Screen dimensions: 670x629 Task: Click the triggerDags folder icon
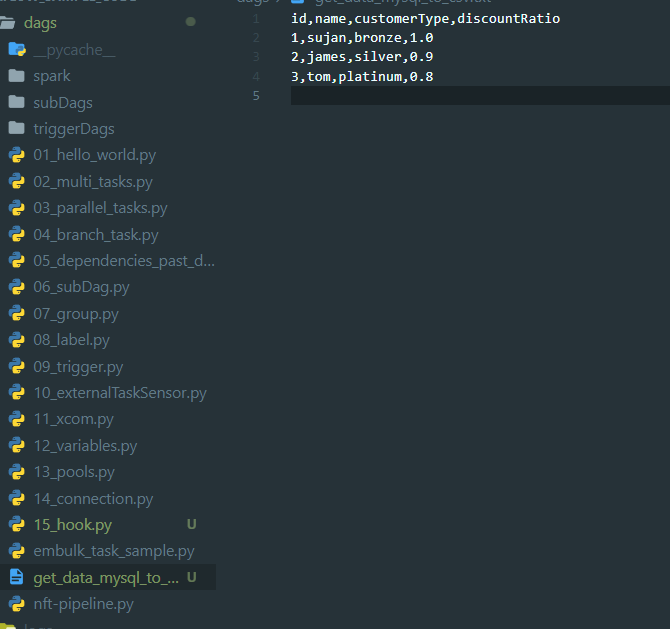tap(16, 128)
